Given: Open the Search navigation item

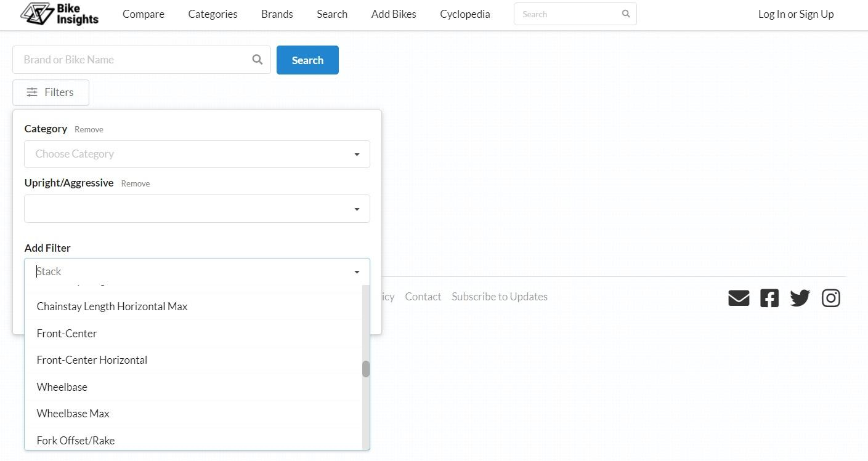Looking at the screenshot, I should (x=332, y=14).
